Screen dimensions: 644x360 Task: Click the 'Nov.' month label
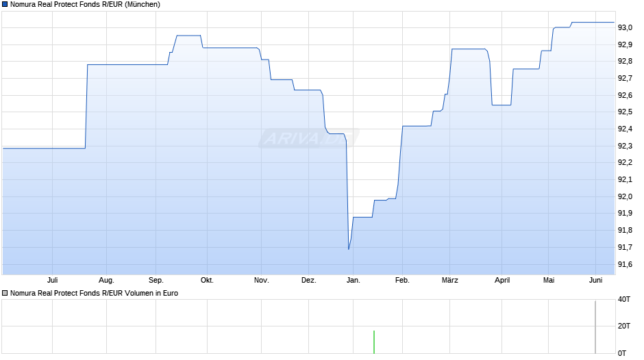click(262, 281)
